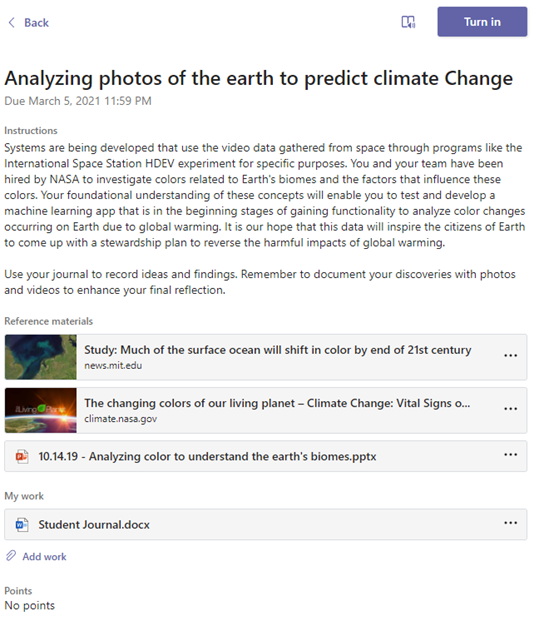Click the news.mit.edu source text
Image resolution: width=544 pixels, height=621 pixels.
point(113,366)
